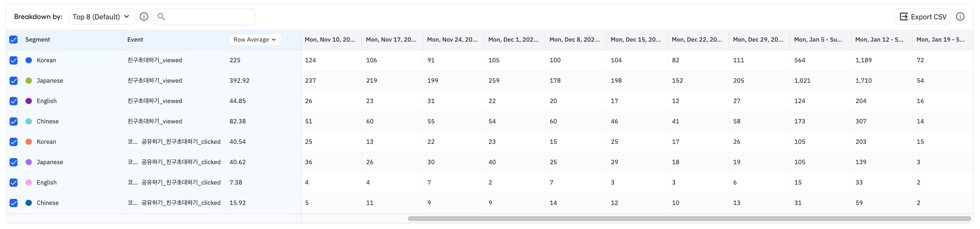
Task: Click the purple dot for the English viewed row
Action: tap(29, 101)
